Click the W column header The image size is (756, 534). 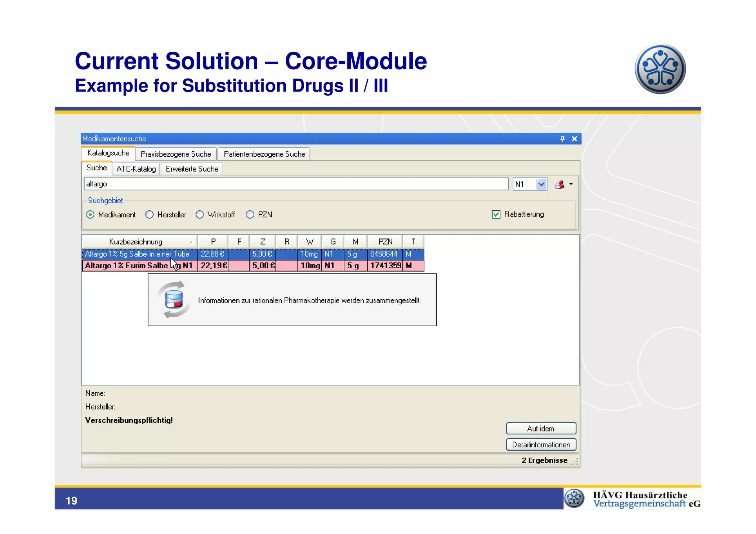click(310, 242)
